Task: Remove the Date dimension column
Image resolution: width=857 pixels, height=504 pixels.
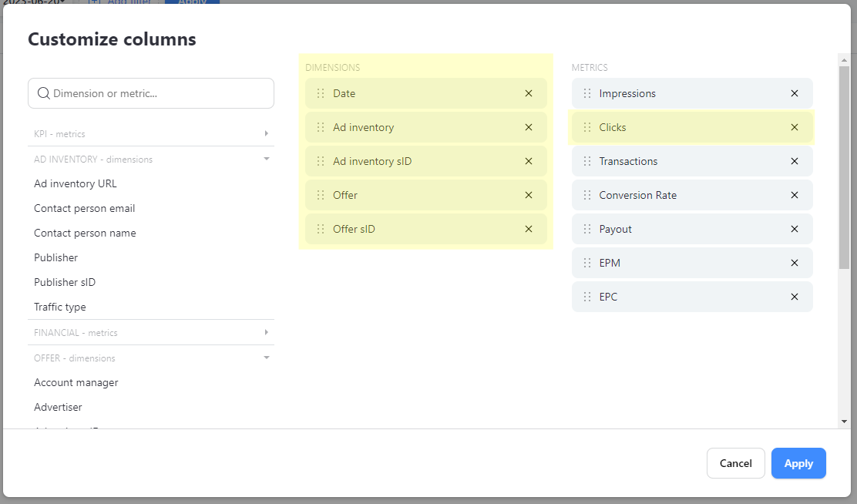Action: point(529,93)
